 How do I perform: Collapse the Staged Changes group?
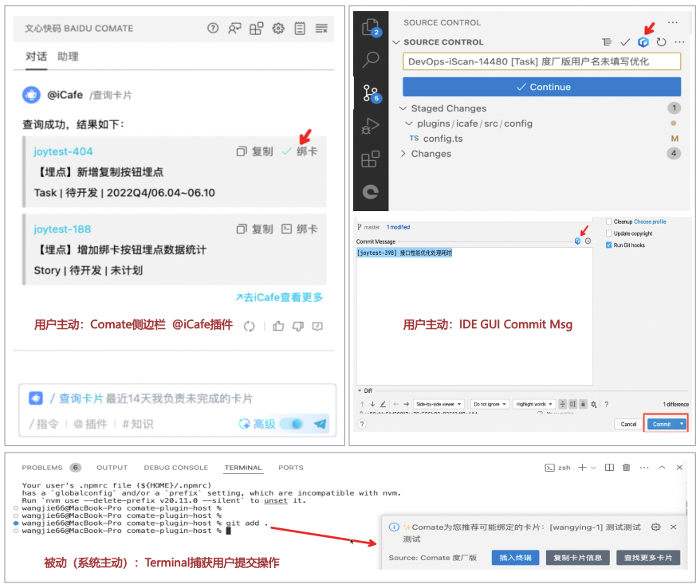pos(403,108)
